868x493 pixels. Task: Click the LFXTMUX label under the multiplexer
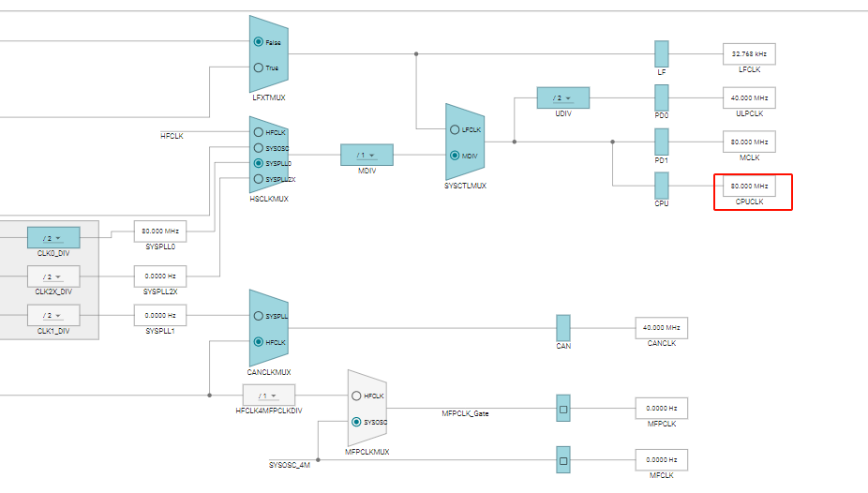pos(268,97)
